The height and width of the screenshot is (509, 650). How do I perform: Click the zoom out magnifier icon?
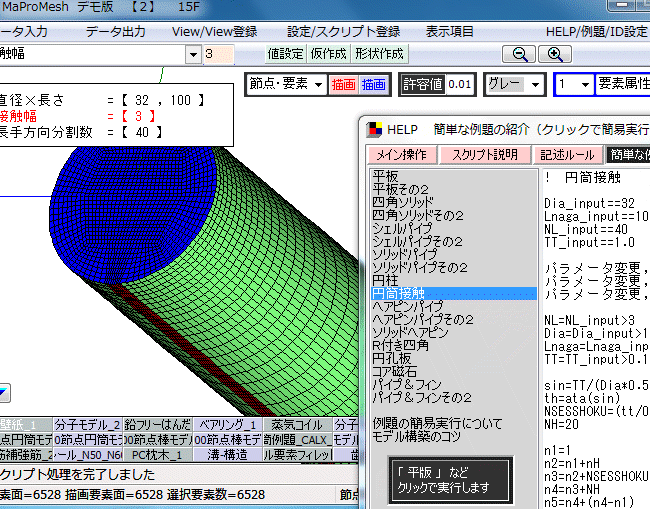pyautogui.click(x=520, y=54)
